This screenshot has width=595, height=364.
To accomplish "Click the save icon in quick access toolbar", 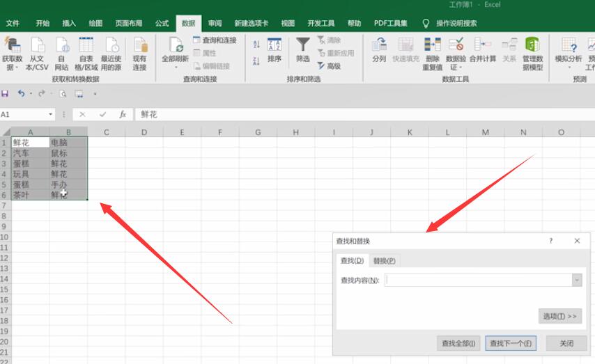I will coord(6,93).
